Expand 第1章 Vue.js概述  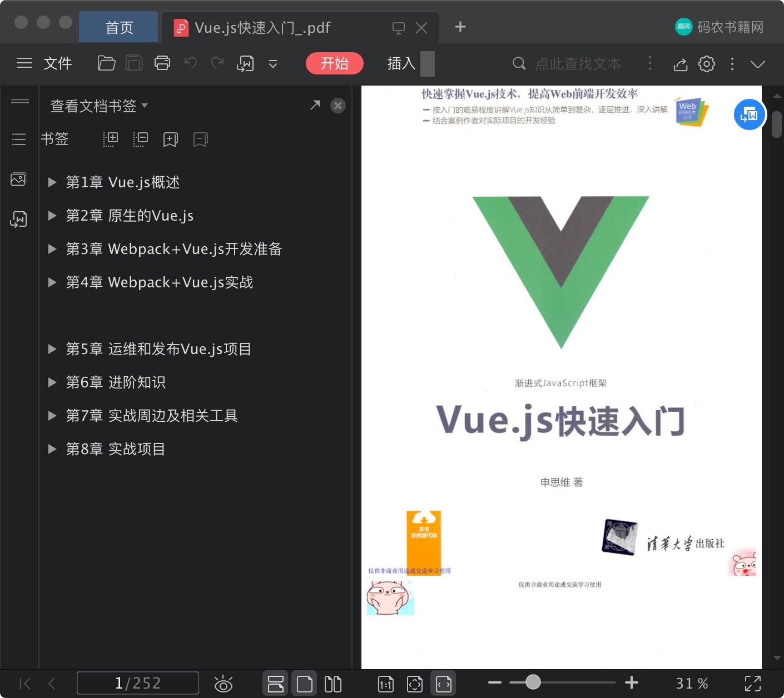tap(52, 182)
